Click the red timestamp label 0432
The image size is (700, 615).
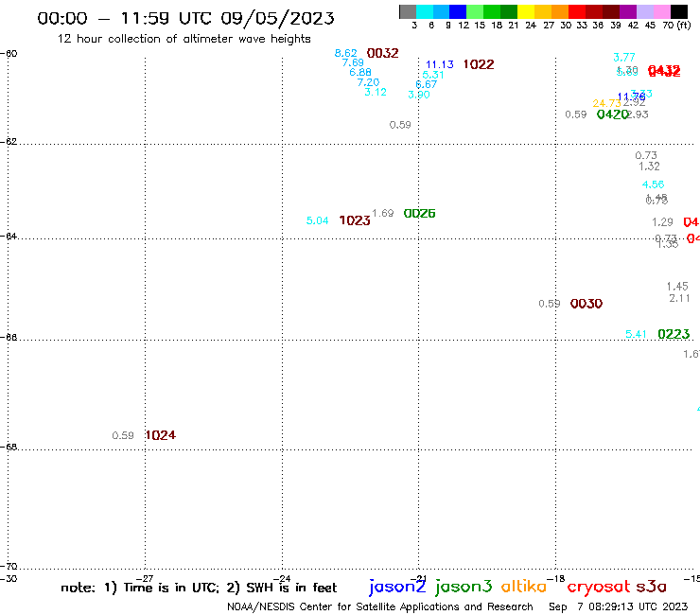pyautogui.click(x=664, y=71)
